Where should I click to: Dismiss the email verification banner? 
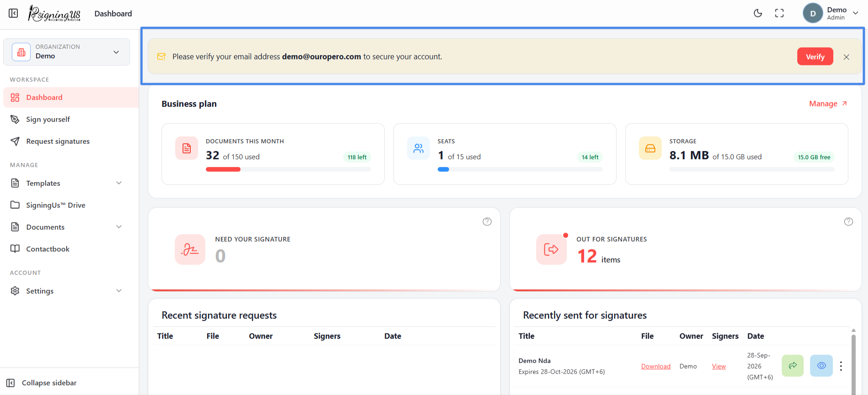coord(847,57)
